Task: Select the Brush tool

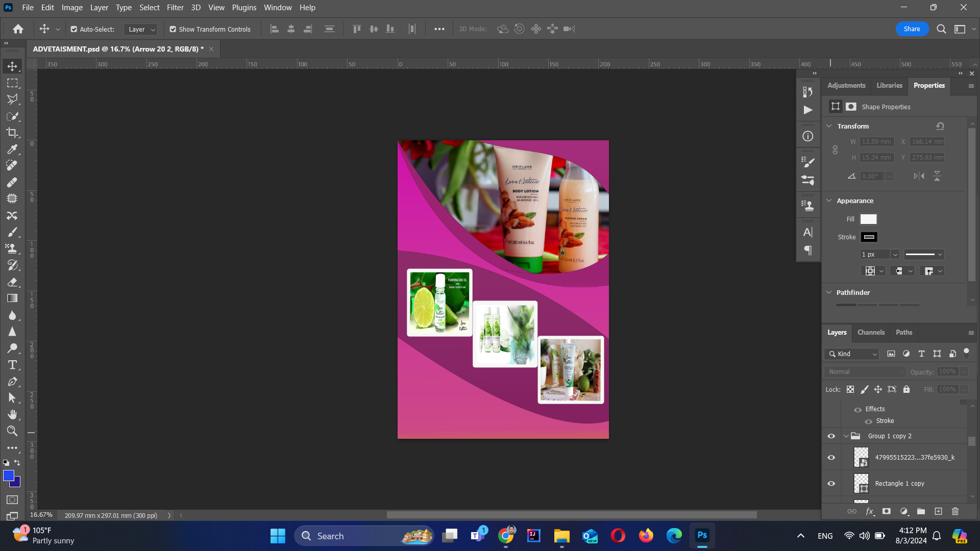Action: [x=12, y=232]
